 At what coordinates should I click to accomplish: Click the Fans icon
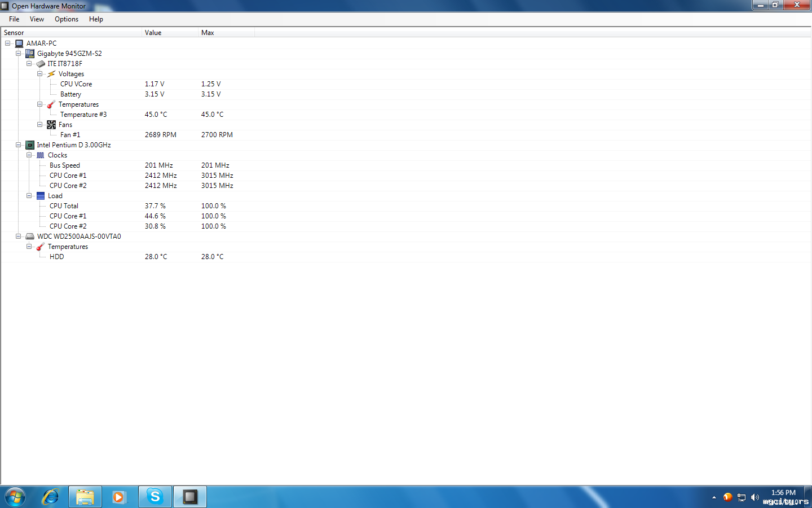(x=51, y=125)
